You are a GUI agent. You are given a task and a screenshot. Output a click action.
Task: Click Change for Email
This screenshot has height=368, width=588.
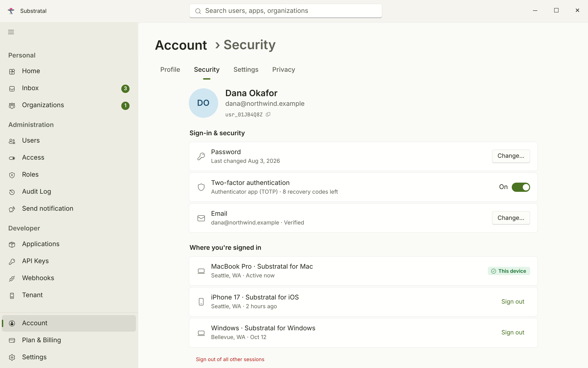click(x=511, y=218)
